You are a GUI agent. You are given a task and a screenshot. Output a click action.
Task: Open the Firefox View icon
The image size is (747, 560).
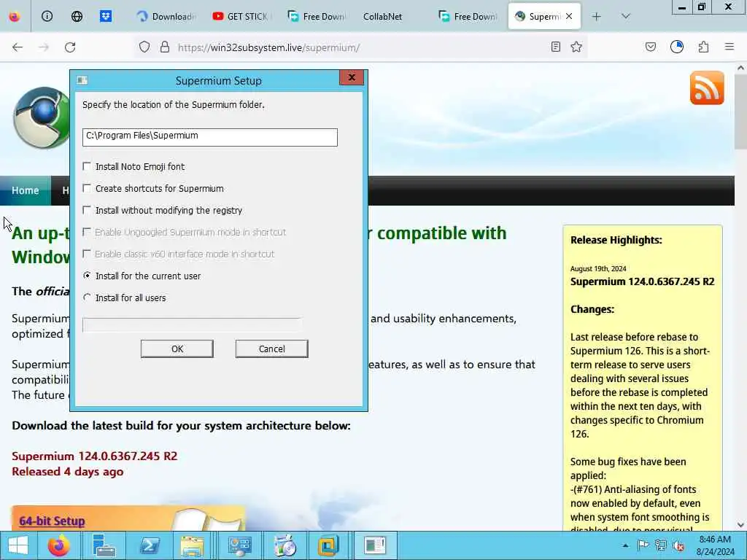pyautogui.click(x=15, y=16)
